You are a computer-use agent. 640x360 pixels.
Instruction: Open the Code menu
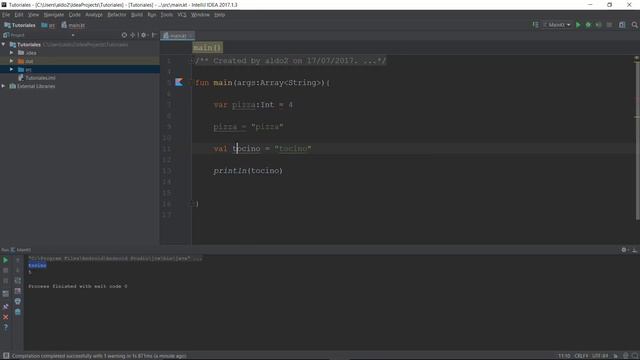point(74,15)
